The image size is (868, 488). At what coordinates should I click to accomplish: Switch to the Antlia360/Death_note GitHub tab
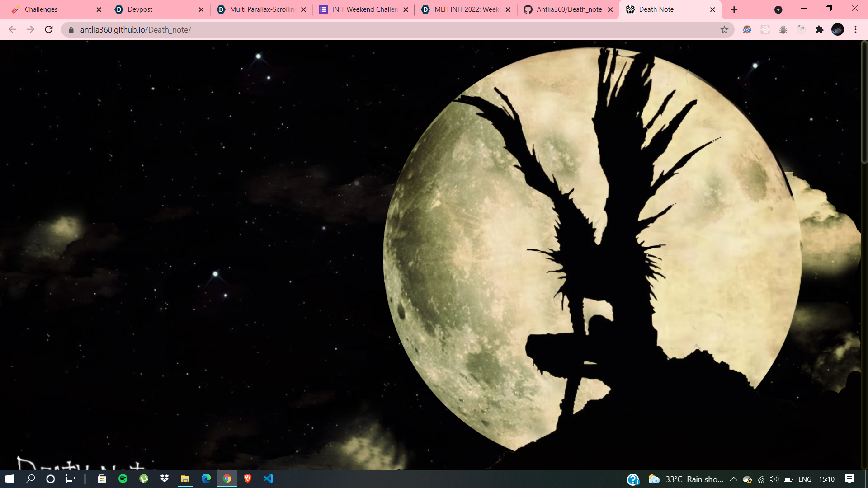click(569, 9)
